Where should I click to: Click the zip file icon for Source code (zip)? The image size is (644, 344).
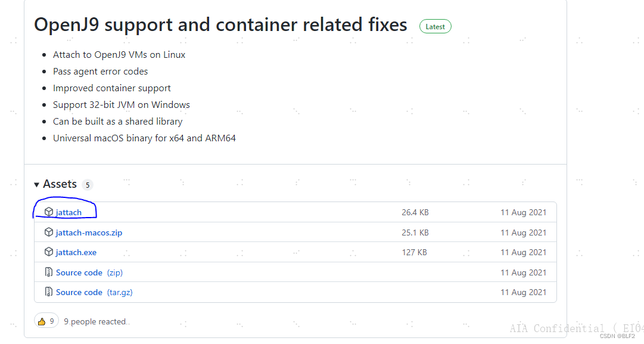(49, 272)
